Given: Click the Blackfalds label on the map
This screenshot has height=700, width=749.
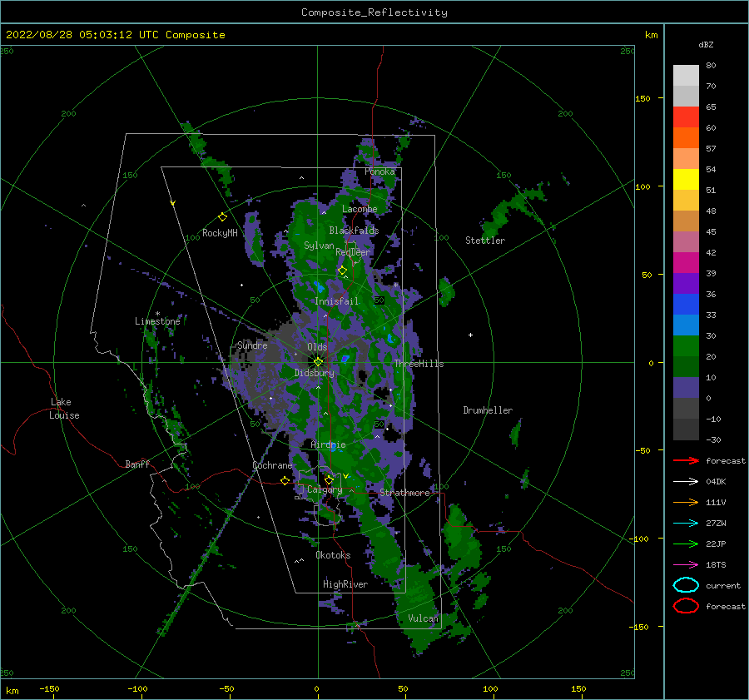Looking at the screenshot, I should pyautogui.click(x=354, y=231).
